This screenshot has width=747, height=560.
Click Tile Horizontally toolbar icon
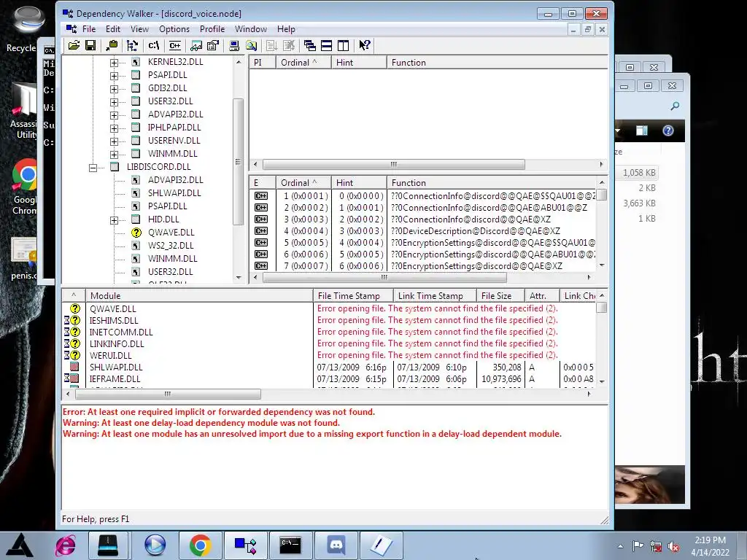click(x=326, y=45)
